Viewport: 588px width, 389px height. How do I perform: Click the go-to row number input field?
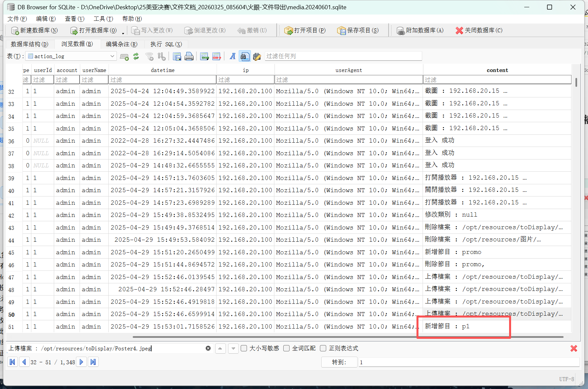coord(469,362)
